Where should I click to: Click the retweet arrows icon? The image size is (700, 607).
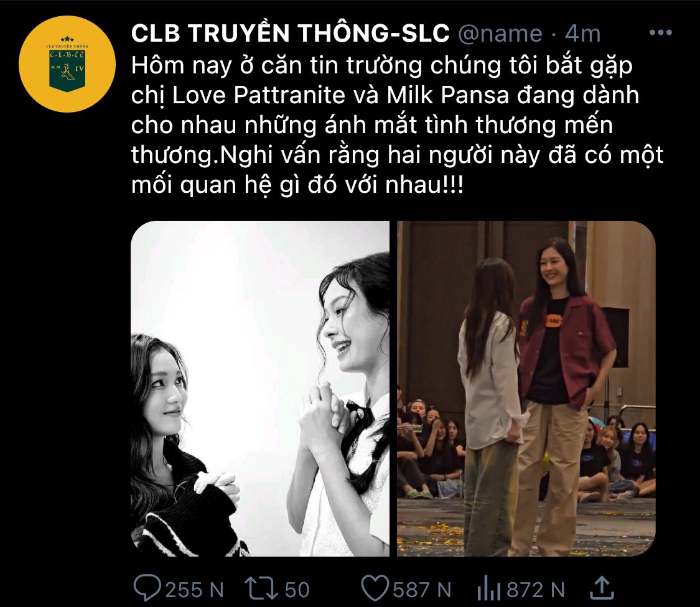[263, 589]
